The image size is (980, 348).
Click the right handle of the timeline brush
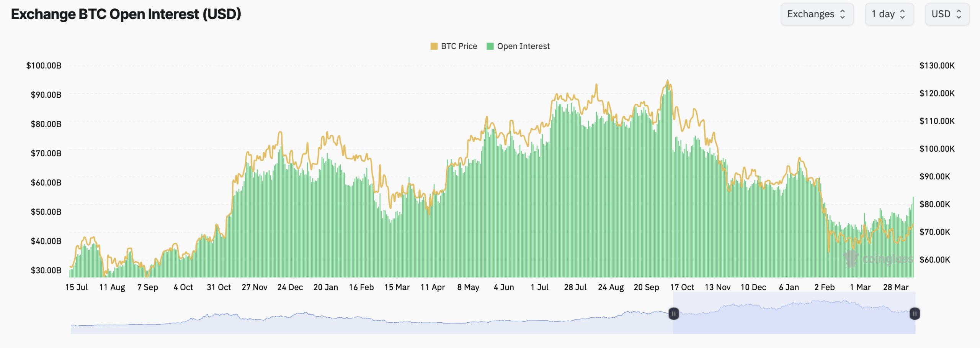pyautogui.click(x=914, y=314)
